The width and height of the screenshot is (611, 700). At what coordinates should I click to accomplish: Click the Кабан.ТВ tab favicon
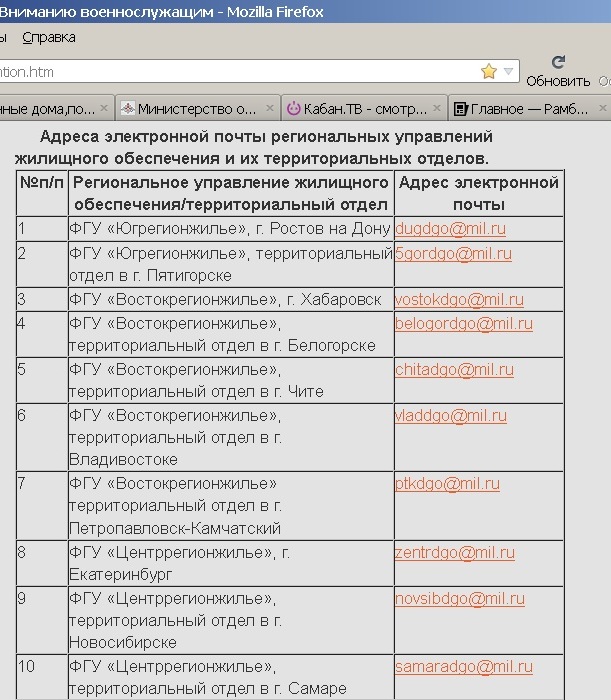294,108
